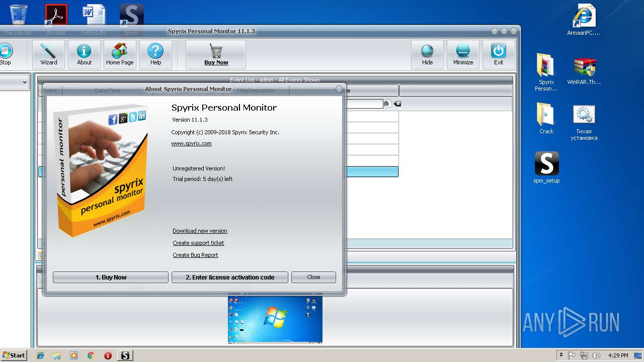Open the Start menu
Image resolution: width=644 pixels, height=362 pixels.
point(14,355)
